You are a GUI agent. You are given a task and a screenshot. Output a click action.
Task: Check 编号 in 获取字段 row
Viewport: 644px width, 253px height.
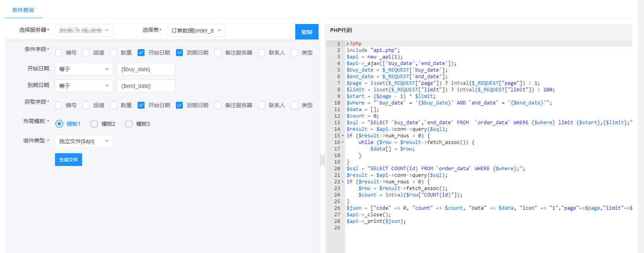click(59, 105)
